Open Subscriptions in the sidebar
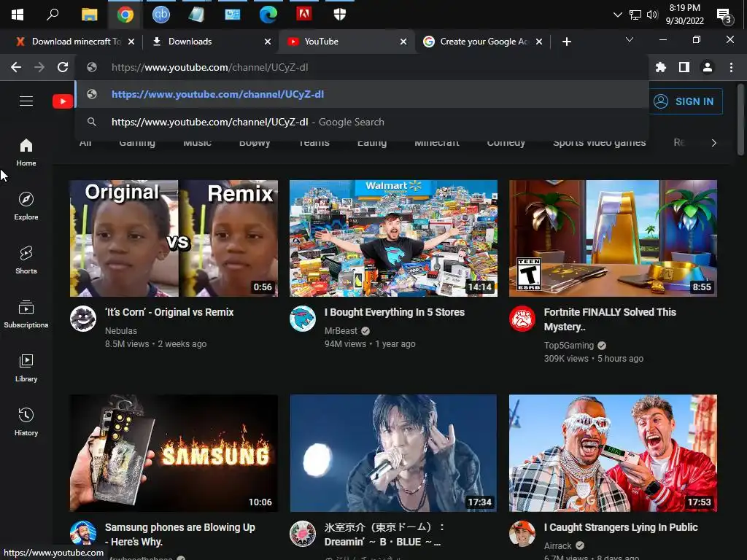The image size is (747, 560). (26, 314)
